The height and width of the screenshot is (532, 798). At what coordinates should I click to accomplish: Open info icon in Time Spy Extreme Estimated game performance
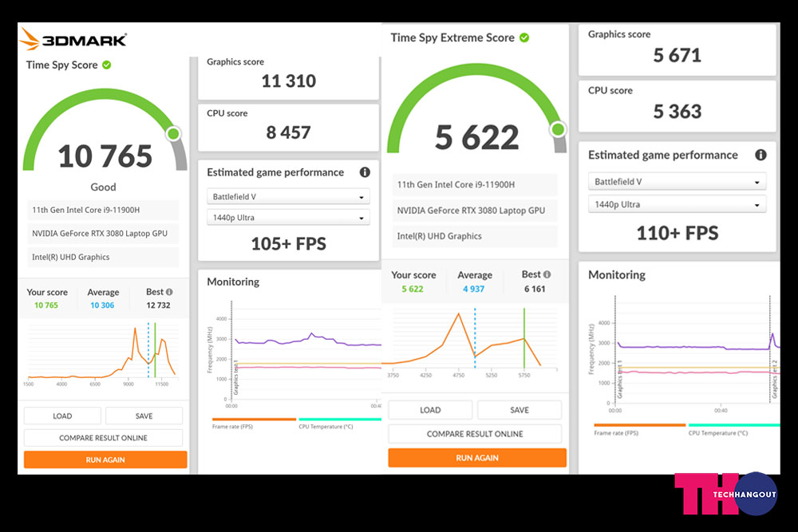(760, 155)
